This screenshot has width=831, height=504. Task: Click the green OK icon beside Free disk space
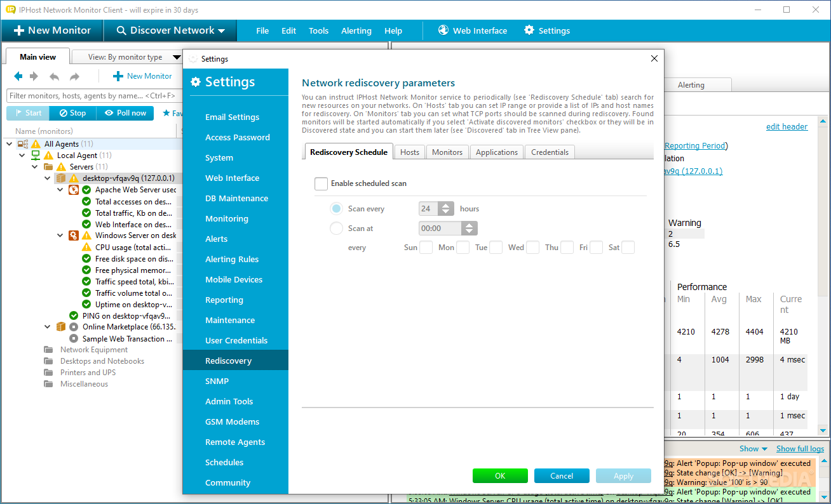coord(86,258)
